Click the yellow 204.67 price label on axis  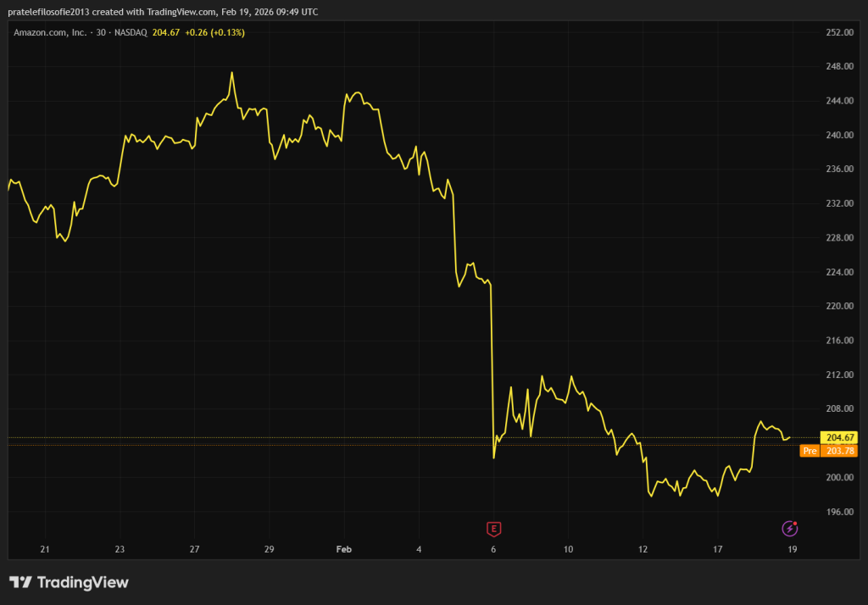[838, 437]
